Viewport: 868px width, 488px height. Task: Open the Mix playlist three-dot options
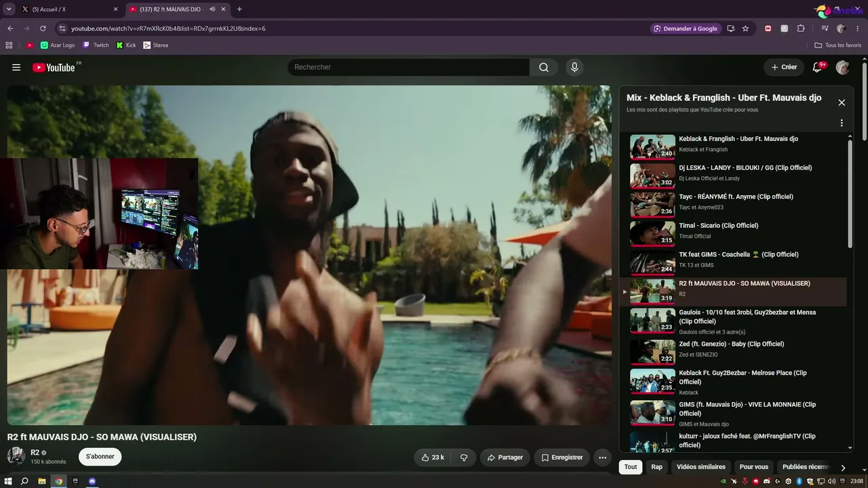[842, 123]
